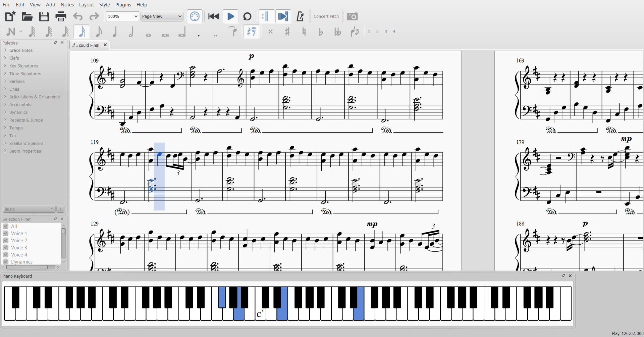This screenshot has height=337, width=644.
Task: Apply flat accidental
Action: click(321, 32)
